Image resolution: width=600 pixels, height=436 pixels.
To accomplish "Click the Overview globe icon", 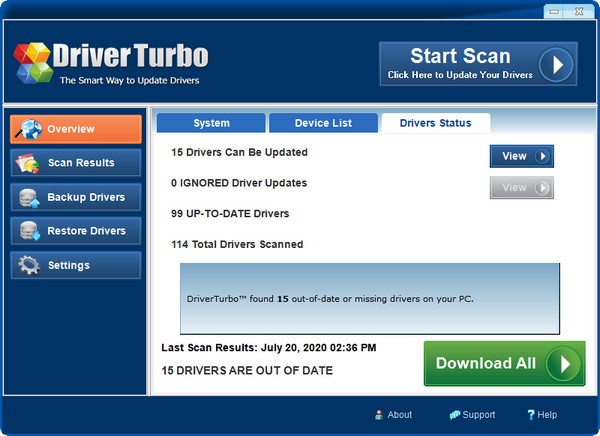I will tap(28, 129).
